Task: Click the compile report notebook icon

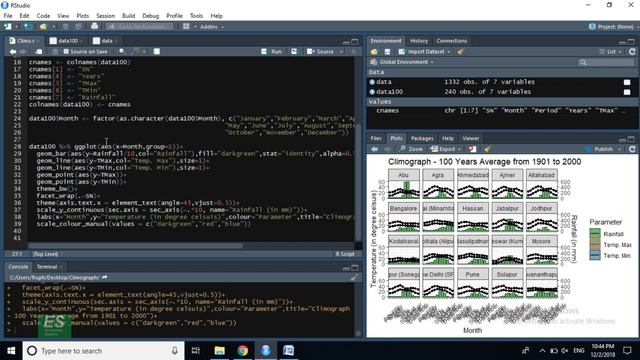Action: [x=157, y=52]
